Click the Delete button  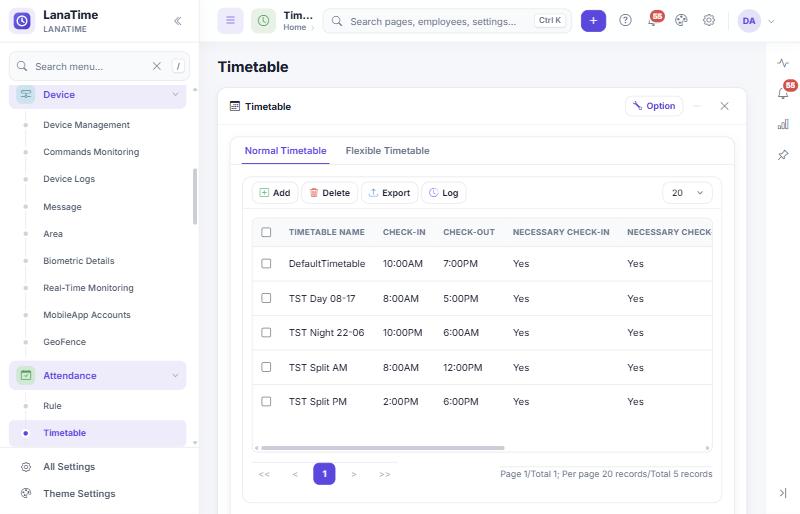330,193
